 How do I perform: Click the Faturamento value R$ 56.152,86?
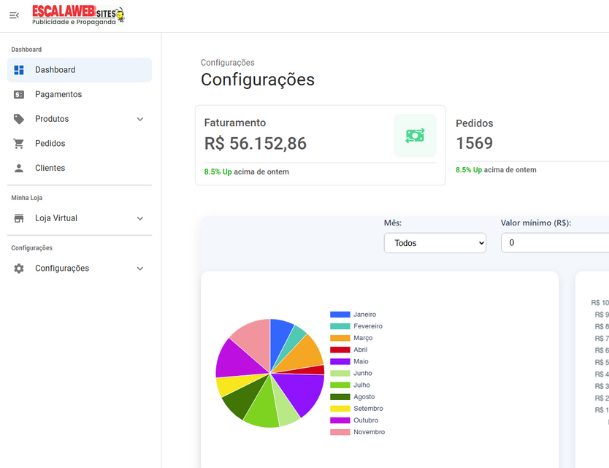[255, 143]
